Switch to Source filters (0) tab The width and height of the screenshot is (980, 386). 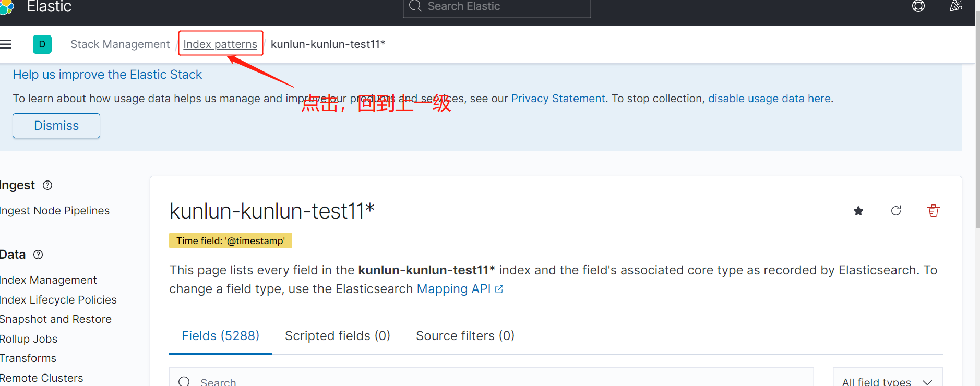tap(465, 336)
